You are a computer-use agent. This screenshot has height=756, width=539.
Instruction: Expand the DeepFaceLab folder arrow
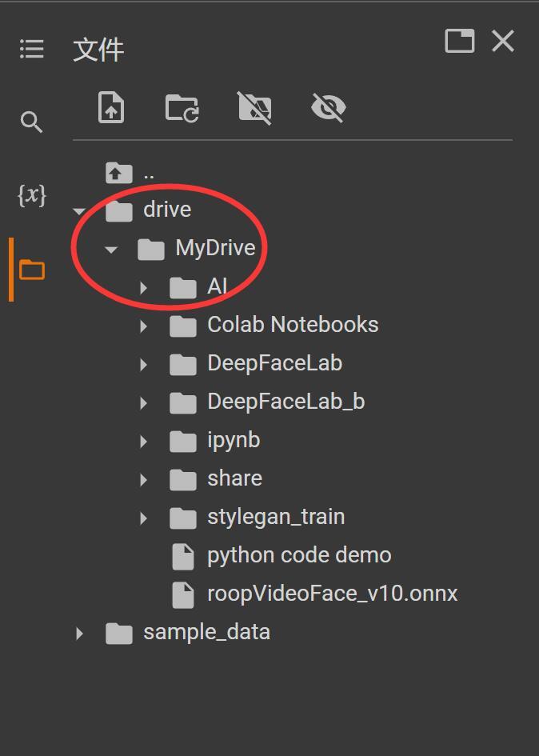143,365
